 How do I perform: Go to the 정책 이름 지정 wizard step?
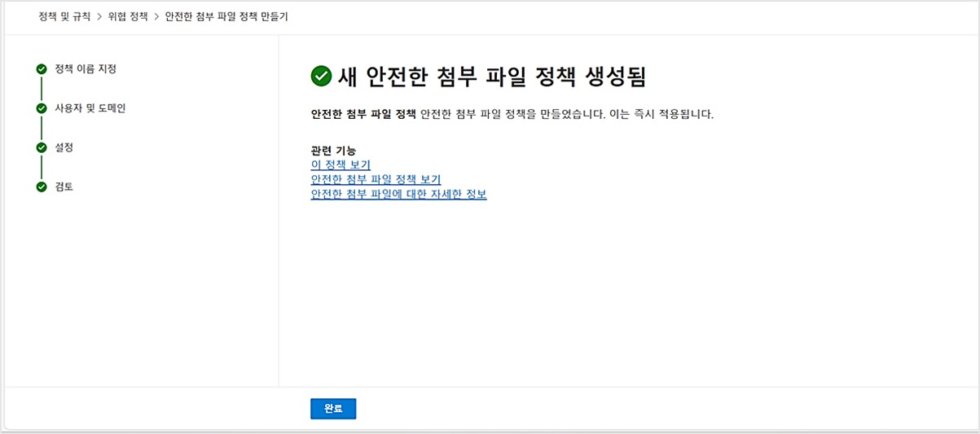[x=86, y=69]
